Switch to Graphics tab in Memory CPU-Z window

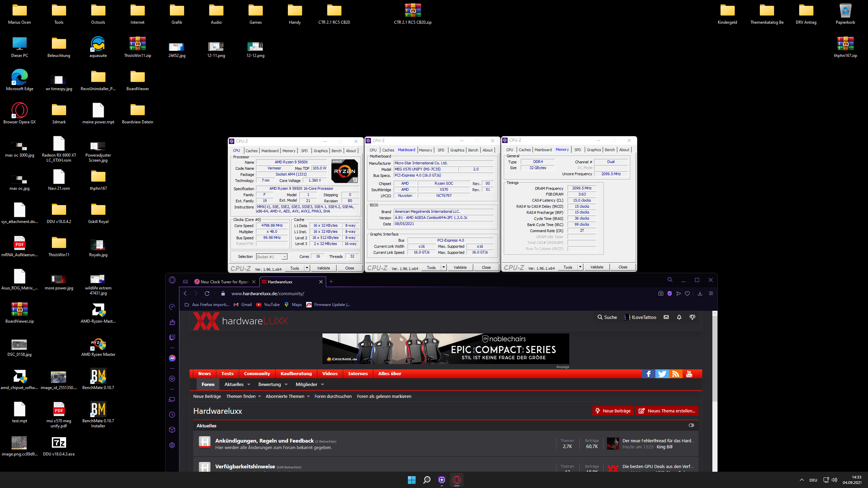[594, 150]
